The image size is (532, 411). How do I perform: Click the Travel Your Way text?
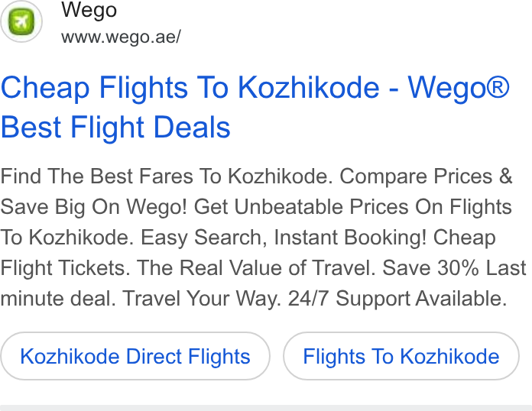202,299
